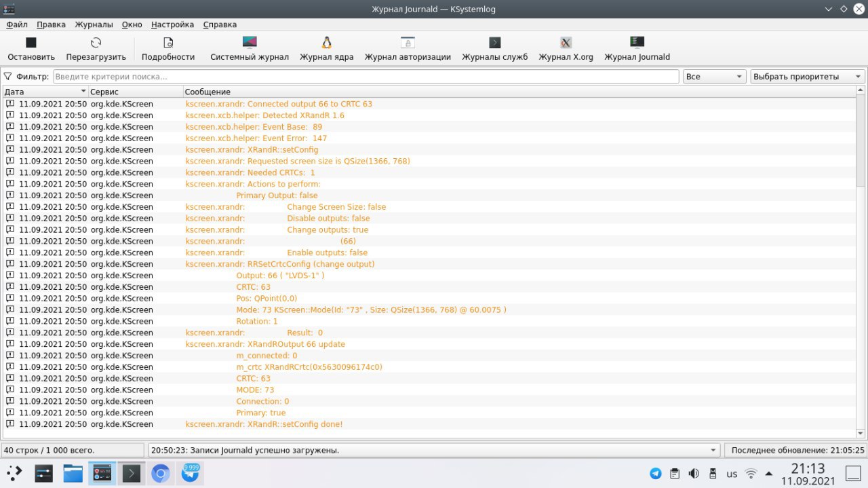This screenshot has height=488, width=868.
Task: Click Сообщение column header
Action: click(519, 92)
